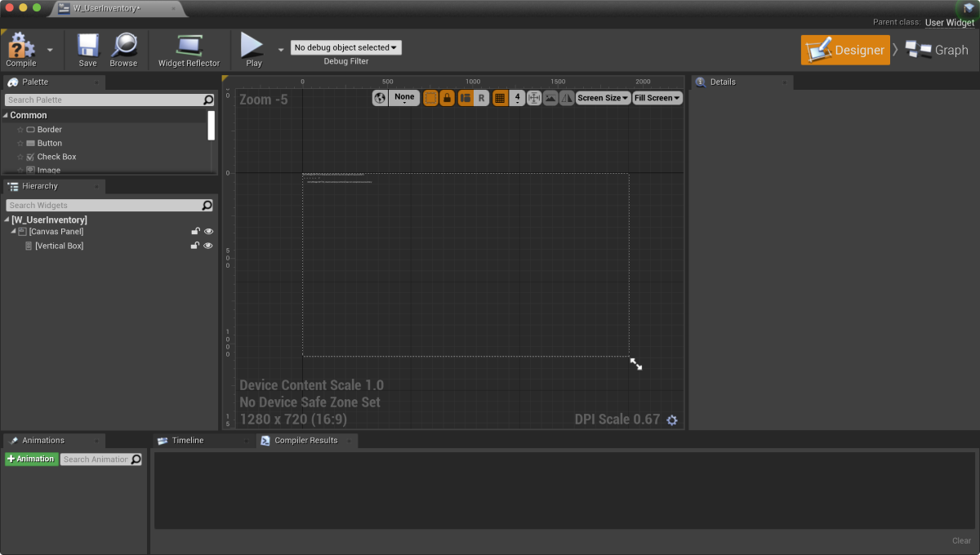
Task: Open Browse to locate asset
Action: point(123,47)
